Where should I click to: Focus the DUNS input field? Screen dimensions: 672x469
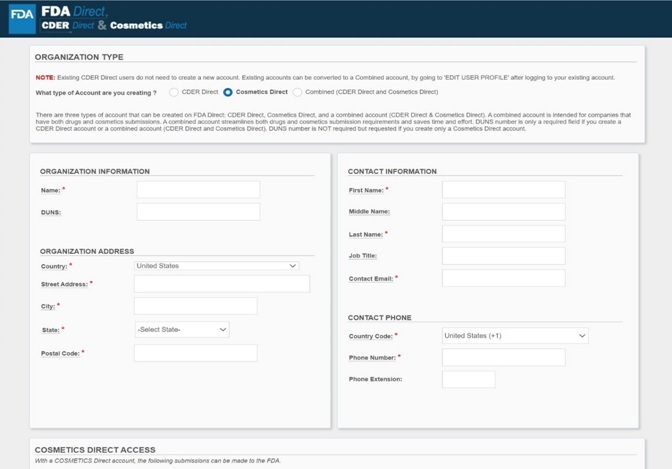[x=198, y=212]
